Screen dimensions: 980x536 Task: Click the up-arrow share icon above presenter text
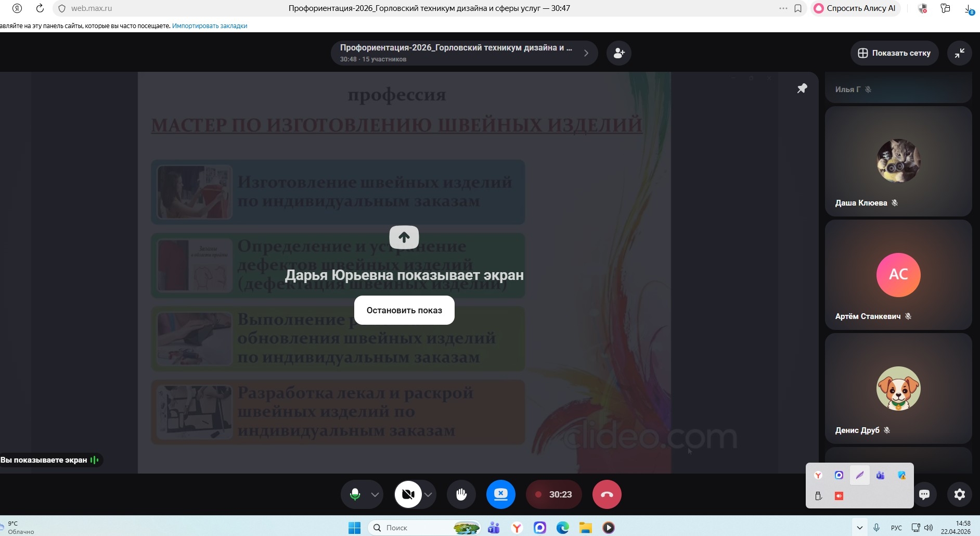404,237
